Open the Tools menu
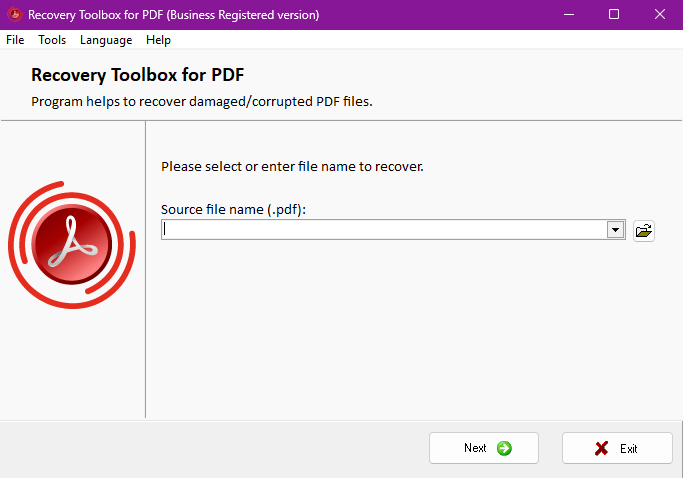This screenshot has height=478, width=683. [52, 40]
